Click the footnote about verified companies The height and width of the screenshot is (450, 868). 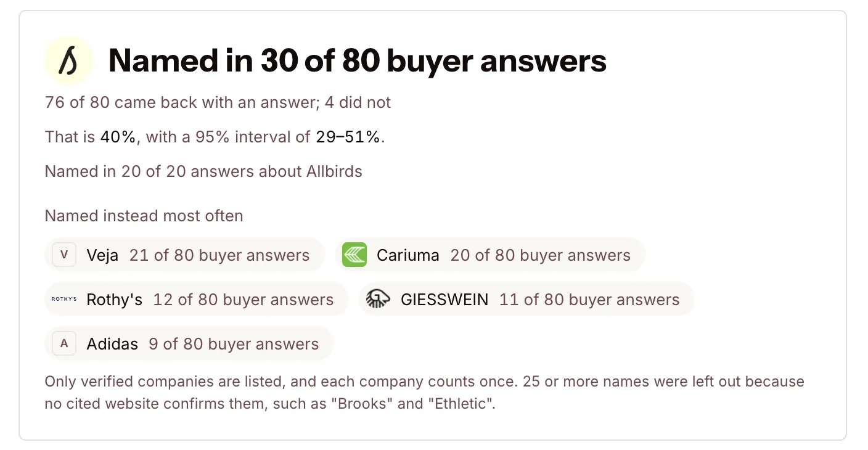425,393
